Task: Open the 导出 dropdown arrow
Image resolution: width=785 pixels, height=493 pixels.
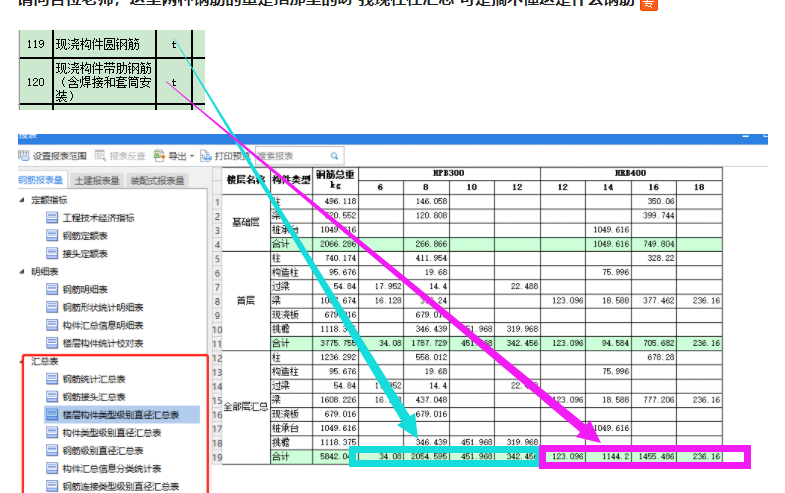Action: tap(192, 156)
